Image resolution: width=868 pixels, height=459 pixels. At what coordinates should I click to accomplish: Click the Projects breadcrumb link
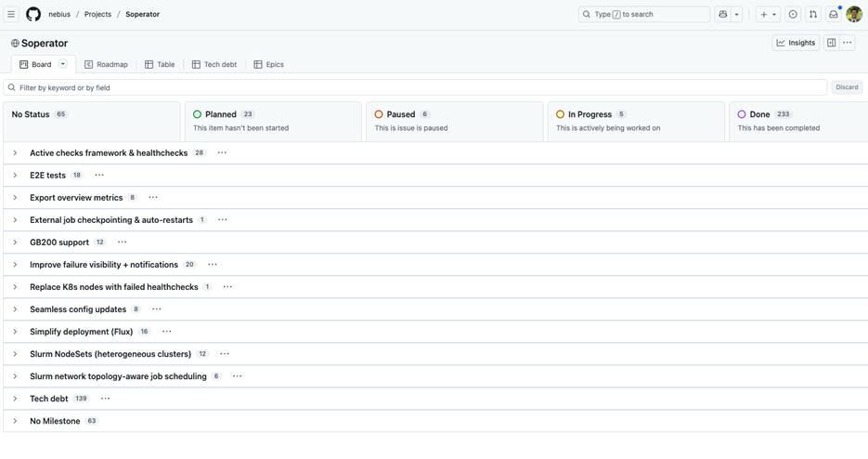pos(97,15)
